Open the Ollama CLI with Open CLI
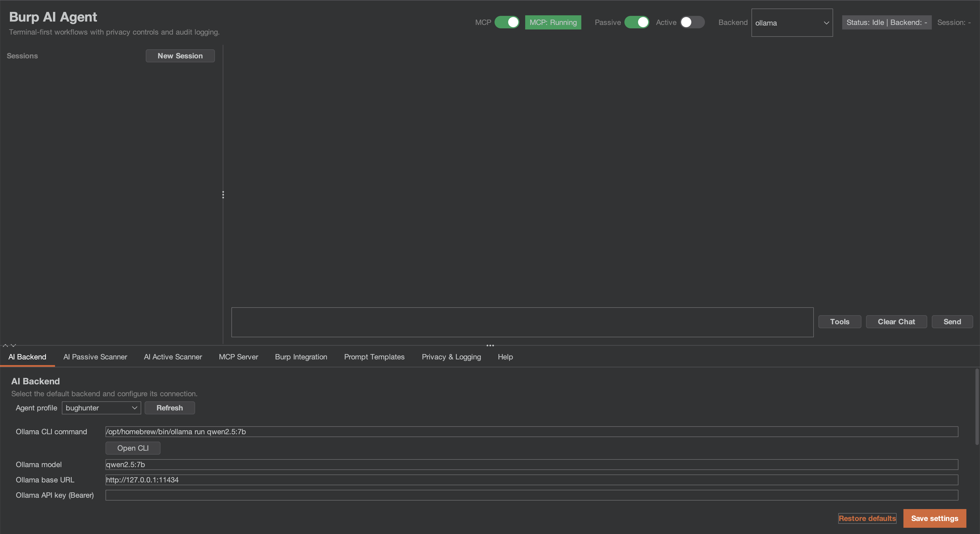 click(133, 448)
